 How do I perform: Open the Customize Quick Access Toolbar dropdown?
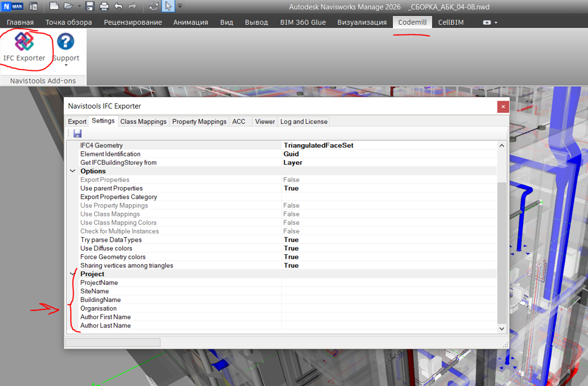180,6
